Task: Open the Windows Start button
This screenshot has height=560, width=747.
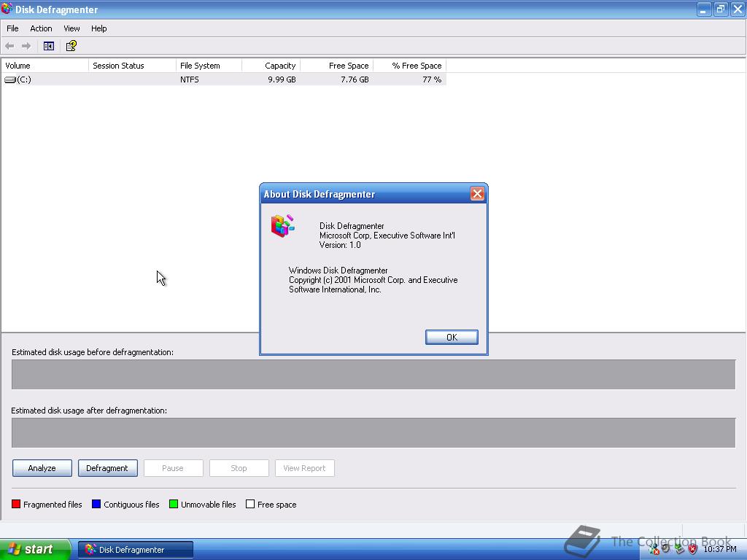Action: 35,550
